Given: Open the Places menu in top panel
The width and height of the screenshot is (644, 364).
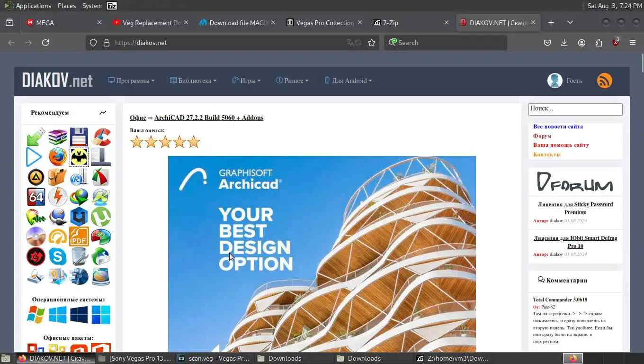Looking at the screenshot, I should [67, 6].
